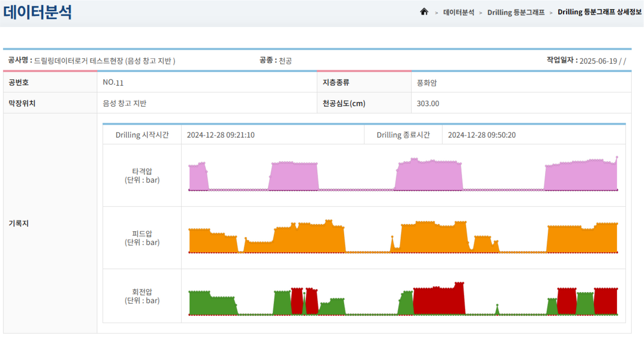Click the 작업일자 date 2025-06-19

tap(598, 61)
